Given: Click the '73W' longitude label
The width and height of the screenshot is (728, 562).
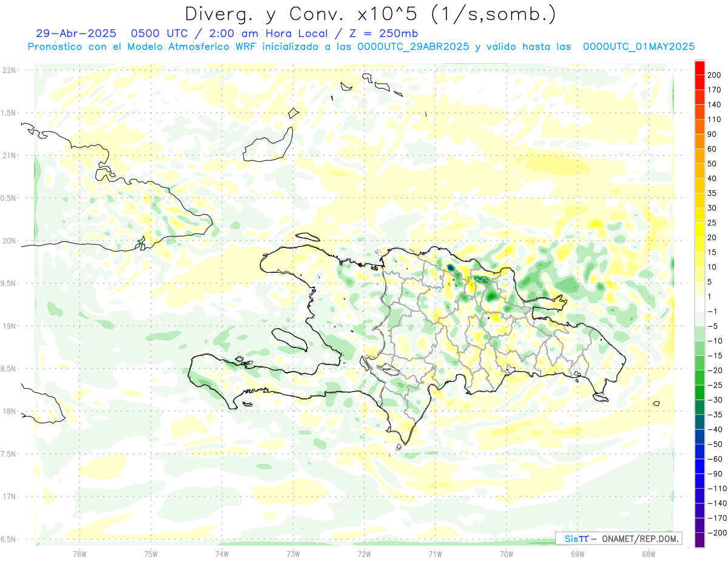Looking at the screenshot, I should (x=293, y=553).
